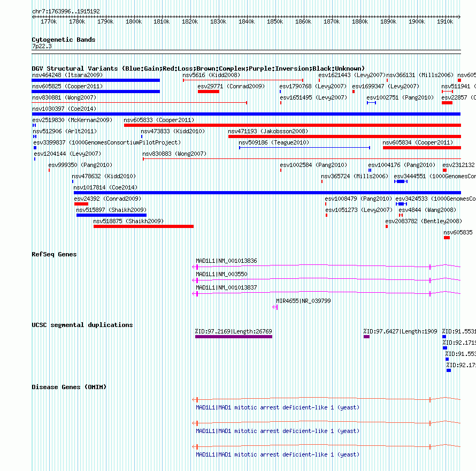Select the 7p22.3 cytogenetic band label
Screen dimensions: 476x471
(42, 46)
